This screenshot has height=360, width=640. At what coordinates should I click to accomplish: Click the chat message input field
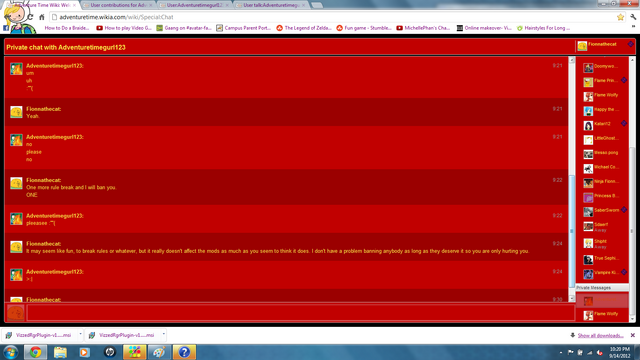tap(300, 313)
